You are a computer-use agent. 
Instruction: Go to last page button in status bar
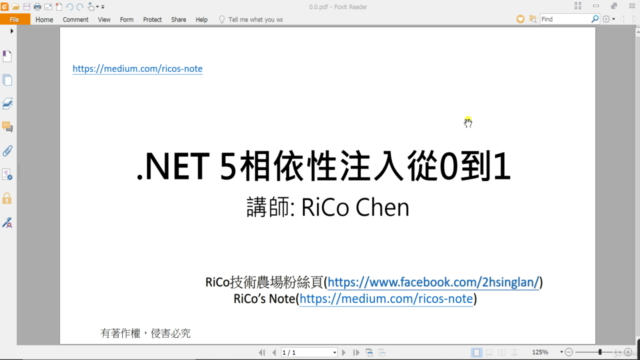click(x=356, y=352)
